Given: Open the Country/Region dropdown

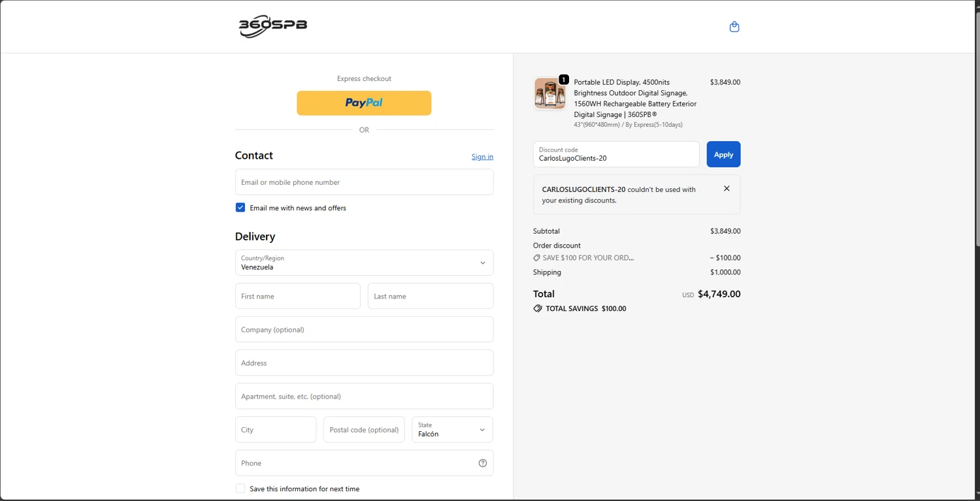Looking at the screenshot, I should pos(364,263).
